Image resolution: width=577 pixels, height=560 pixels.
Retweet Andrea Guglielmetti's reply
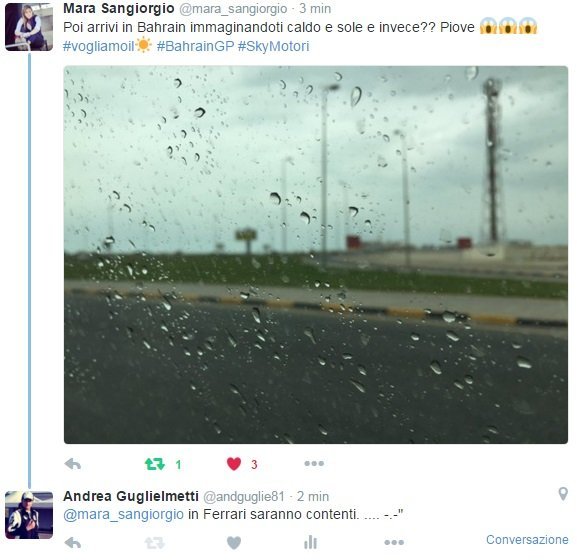[155, 543]
